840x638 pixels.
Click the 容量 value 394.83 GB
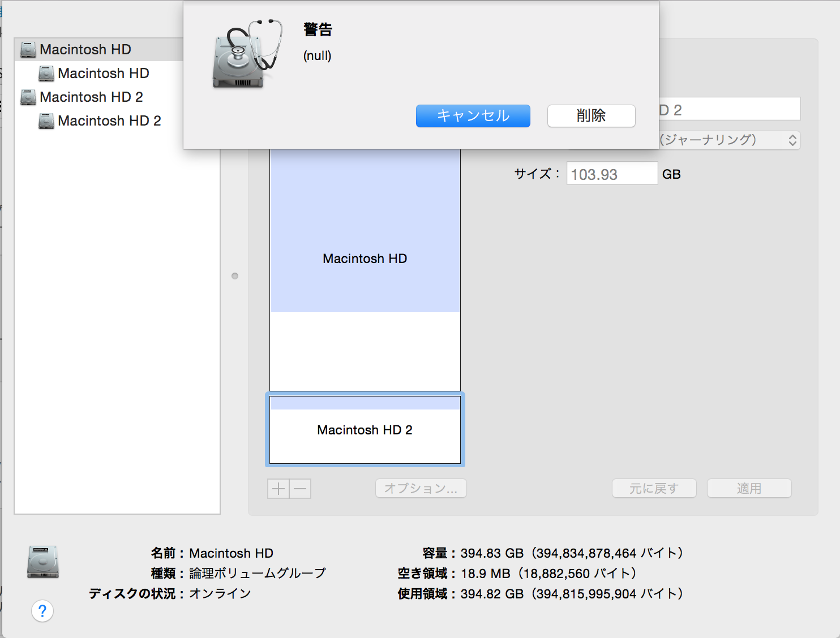[572, 553]
